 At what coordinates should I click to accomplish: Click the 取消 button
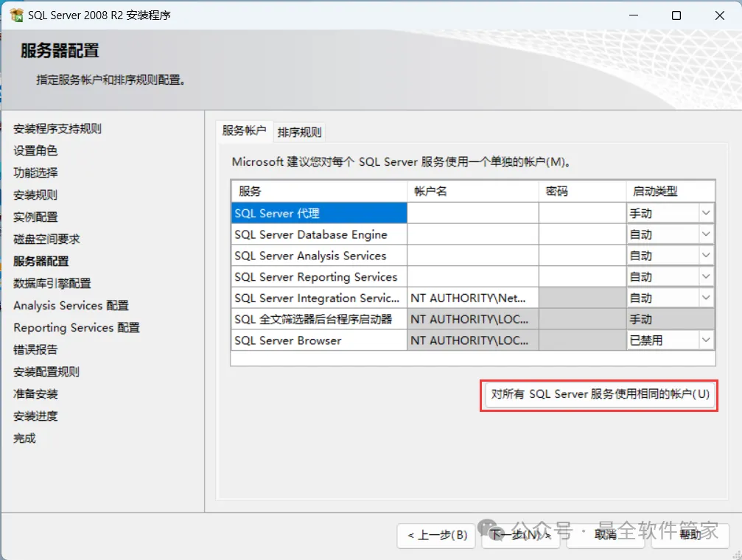click(605, 536)
